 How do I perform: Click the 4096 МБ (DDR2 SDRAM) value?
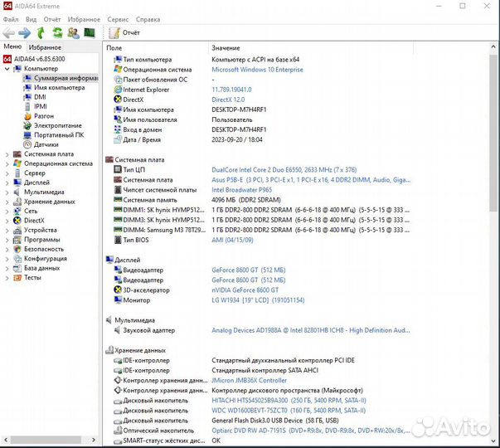coord(246,200)
